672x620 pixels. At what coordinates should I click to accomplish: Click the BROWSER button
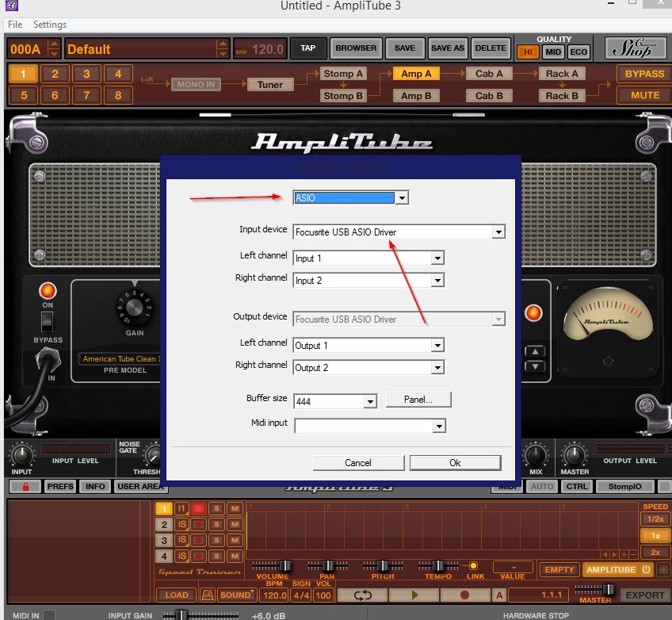pyautogui.click(x=356, y=48)
